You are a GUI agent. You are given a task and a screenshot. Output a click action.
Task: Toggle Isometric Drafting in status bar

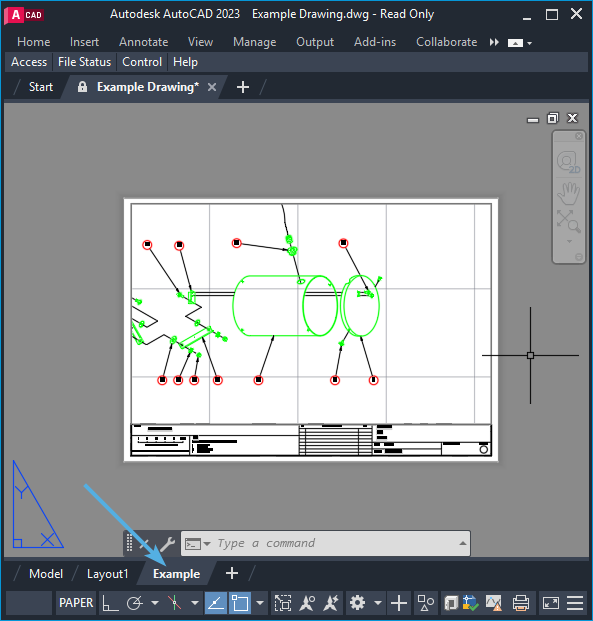pyautogui.click(x=174, y=603)
